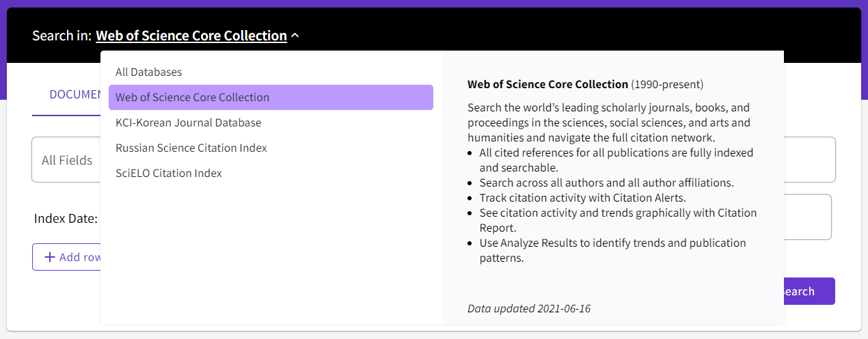
Task: Open the Index Date range box on the right
Action: click(x=808, y=217)
